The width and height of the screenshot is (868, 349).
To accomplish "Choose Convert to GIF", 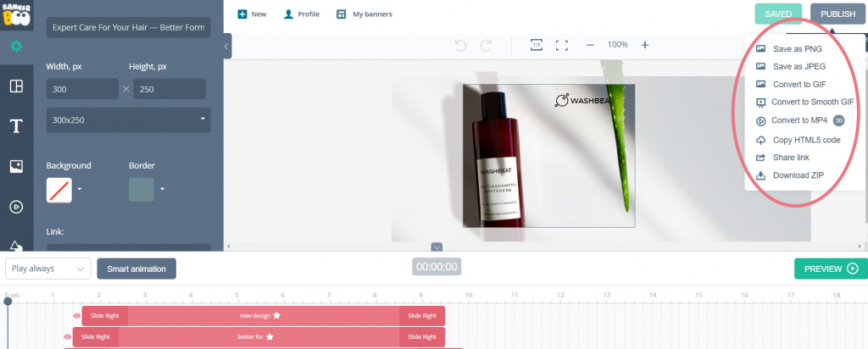I will [799, 84].
